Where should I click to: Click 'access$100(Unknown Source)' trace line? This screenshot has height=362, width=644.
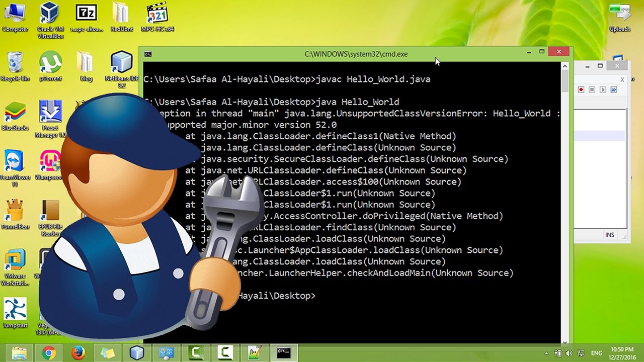tap(323, 182)
